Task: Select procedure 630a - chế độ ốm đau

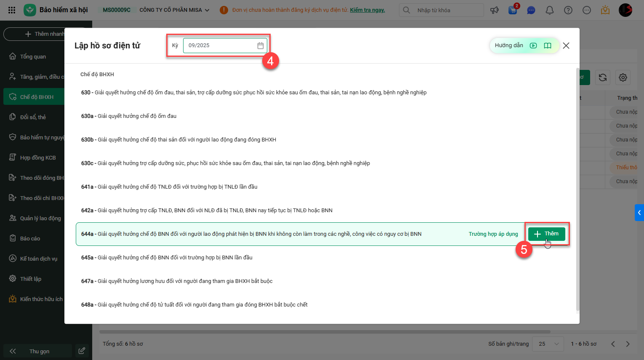Action: (323, 116)
